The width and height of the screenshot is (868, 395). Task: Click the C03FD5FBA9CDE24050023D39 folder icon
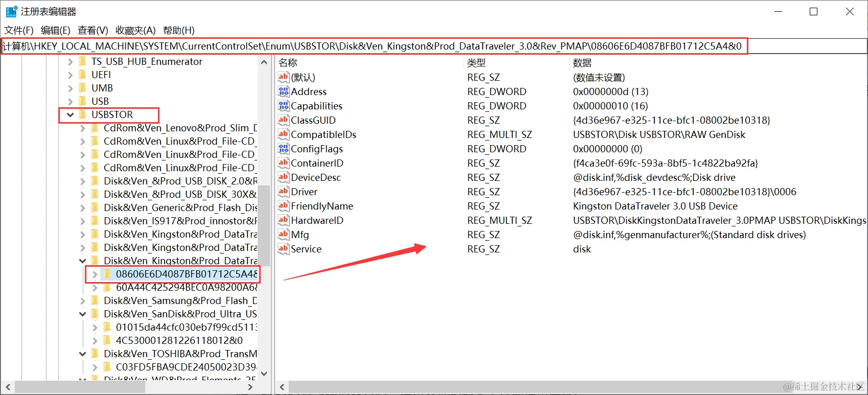[107, 367]
